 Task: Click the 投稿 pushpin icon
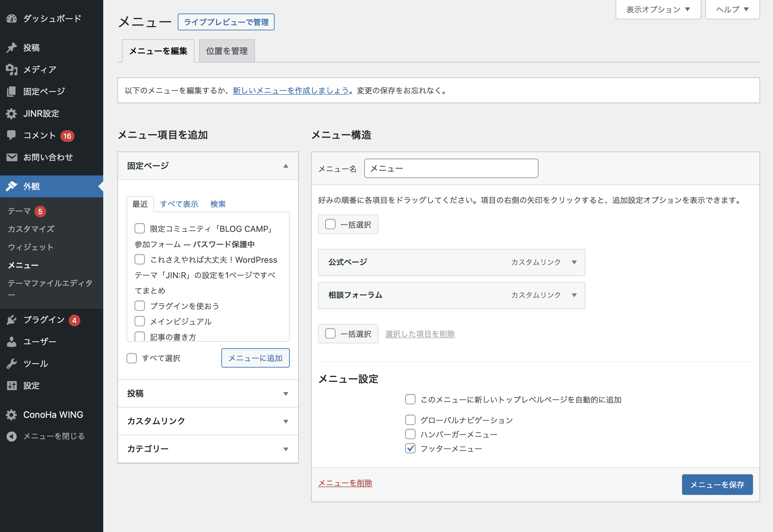pyautogui.click(x=12, y=48)
